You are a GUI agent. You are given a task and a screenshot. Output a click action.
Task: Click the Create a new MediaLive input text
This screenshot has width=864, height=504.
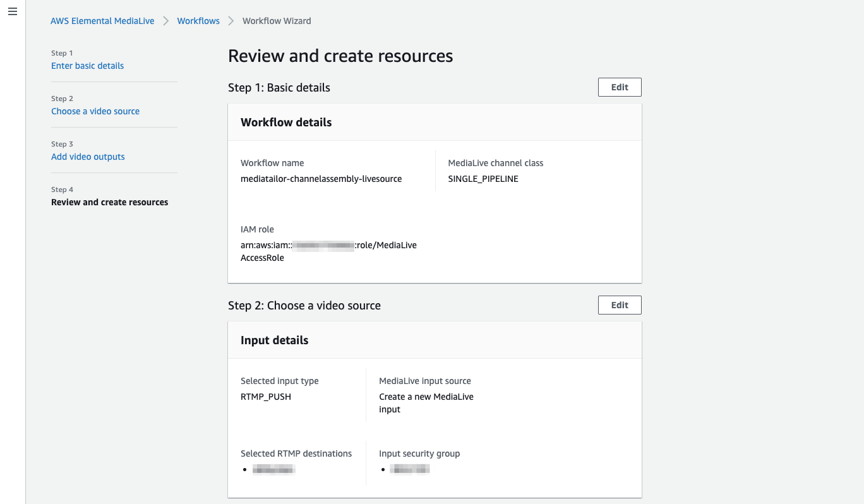pyautogui.click(x=426, y=403)
